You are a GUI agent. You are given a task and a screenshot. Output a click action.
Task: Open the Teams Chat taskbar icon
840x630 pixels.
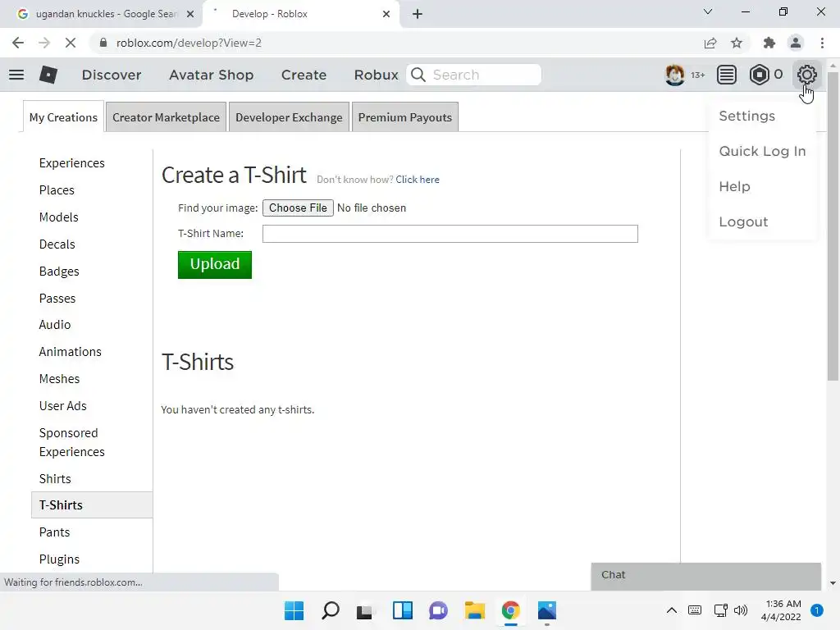coord(438,610)
